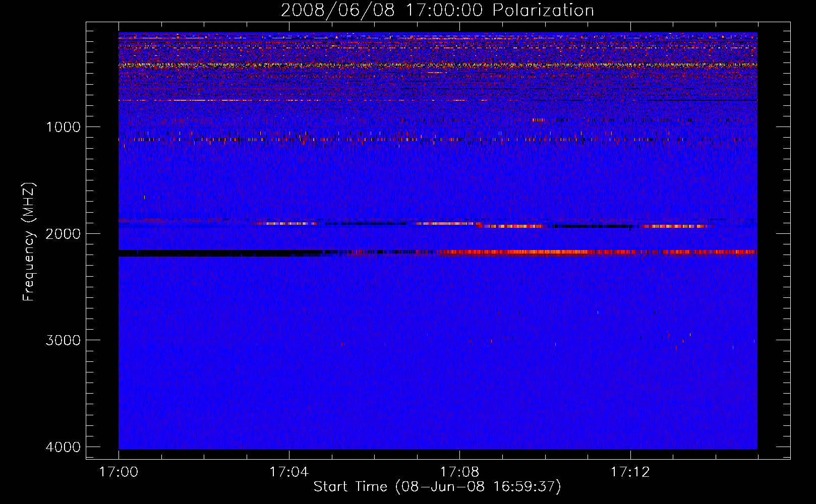Viewport: 816px width, 504px height.
Task: Click the bright red band near 2200 MHz
Action: [597, 252]
